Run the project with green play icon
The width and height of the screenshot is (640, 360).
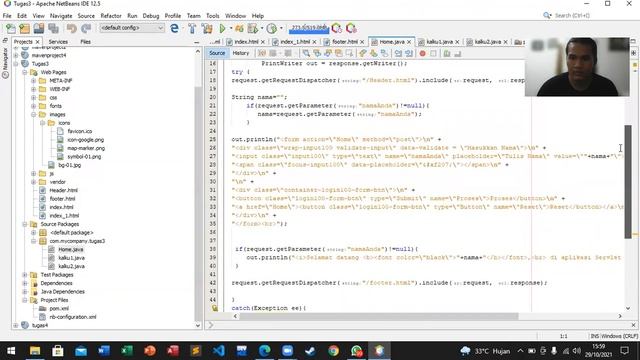point(222,28)
